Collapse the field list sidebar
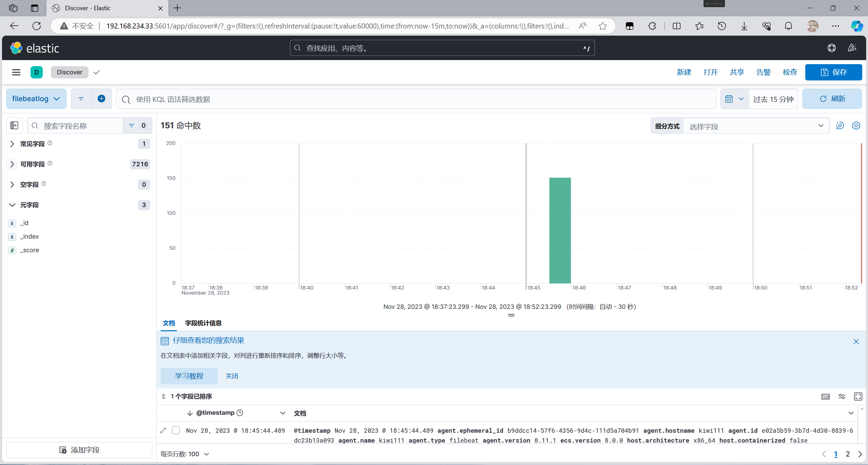The image size is (868, 465). pos(14,126)
